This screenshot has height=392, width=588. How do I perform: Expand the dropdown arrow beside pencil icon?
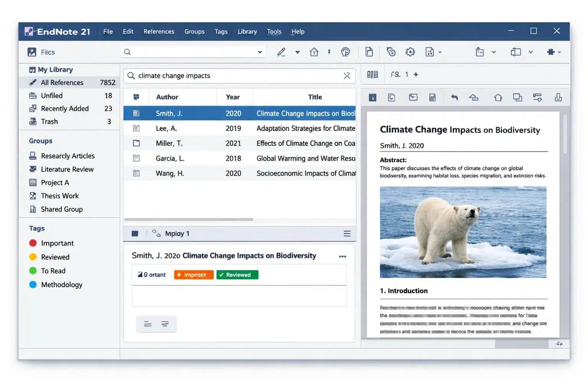(297, 52)
